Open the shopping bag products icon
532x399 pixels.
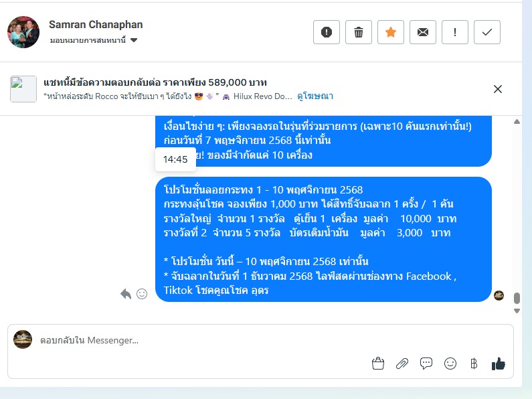[378, 364]
